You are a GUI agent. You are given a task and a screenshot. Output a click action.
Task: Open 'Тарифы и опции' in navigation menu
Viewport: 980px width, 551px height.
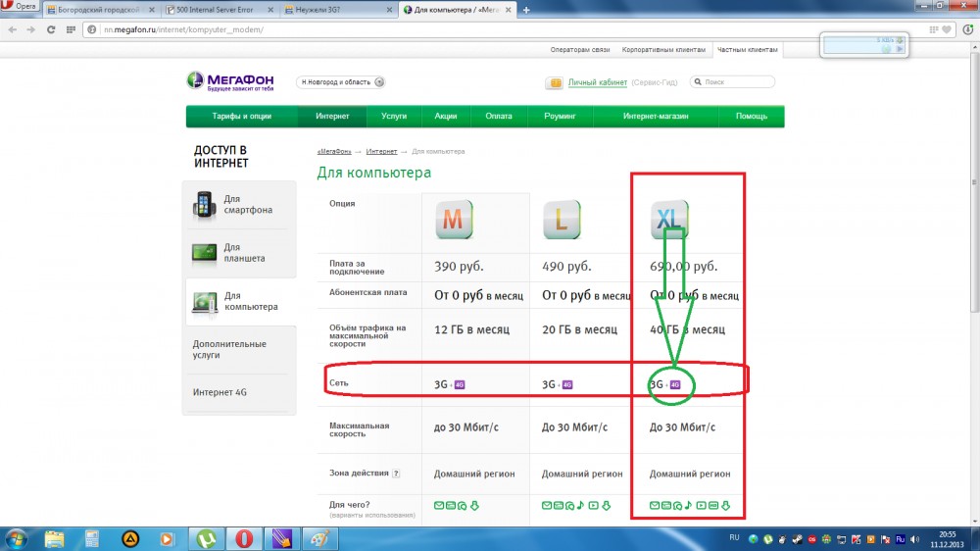pyautogui.click(x=242, y=116)
